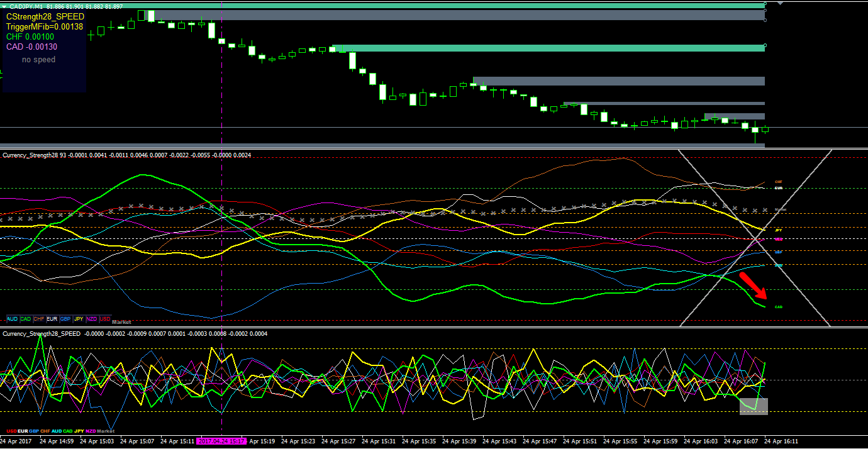Screen dimensions: 868x449
Task: Toggle the JPY button in Currency_Strength28 panel
Action: pyautogui.click(x=79, y=319)
